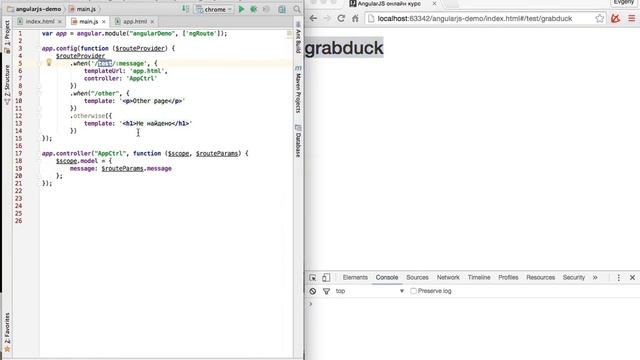640x360 pixels.
Task: Clear the console log
Action: coord(313,291)
